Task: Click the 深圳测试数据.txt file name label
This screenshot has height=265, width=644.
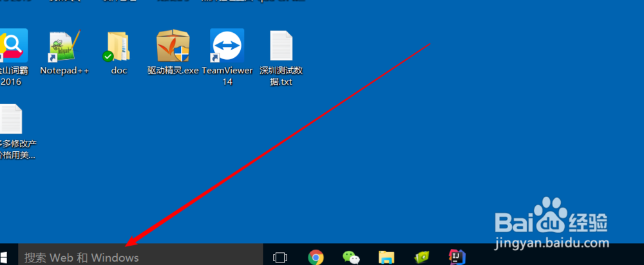Action: coord(281,77)
